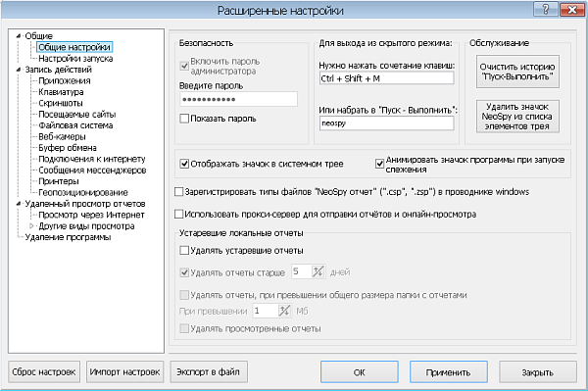The width and height of the screenshot is (588, 391).
Task: Select the Клавиатура tree item
Action: [61, 92]
